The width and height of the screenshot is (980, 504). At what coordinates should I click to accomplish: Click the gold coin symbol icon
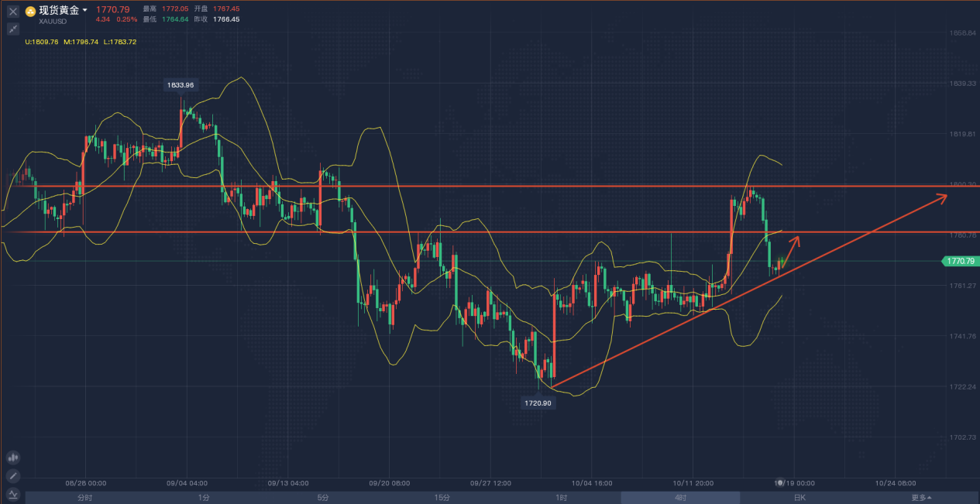30,12
